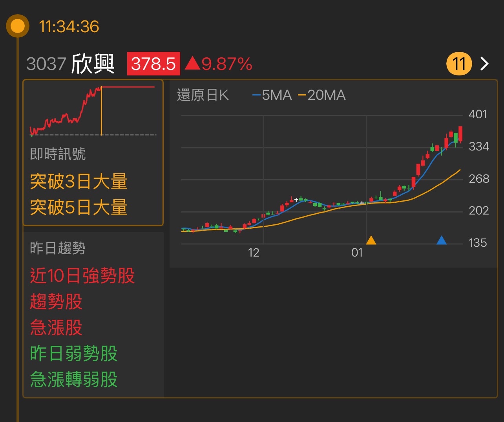The width and height of the screenshot is (504, 422).
Task: Click the orange "11" count badge
Action: point(458,63)
